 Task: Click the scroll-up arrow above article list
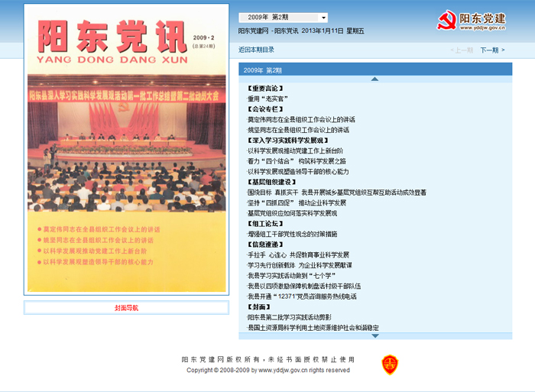374,79
